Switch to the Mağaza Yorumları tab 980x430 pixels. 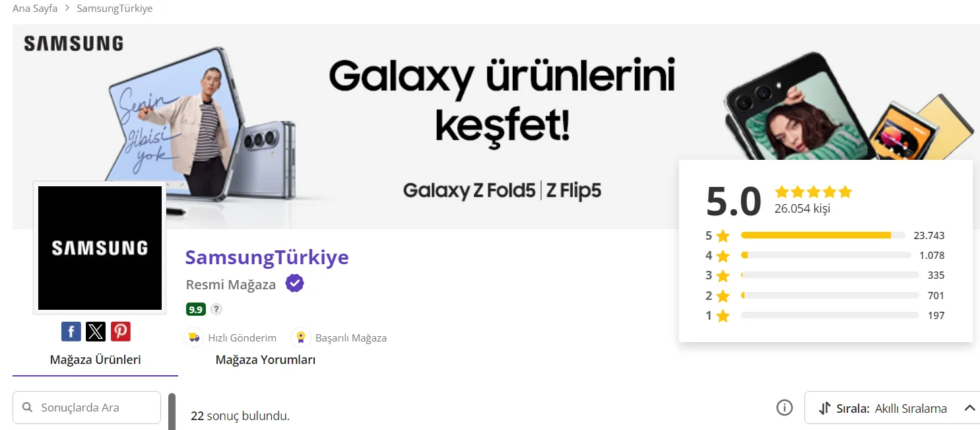tap(265, 360)
